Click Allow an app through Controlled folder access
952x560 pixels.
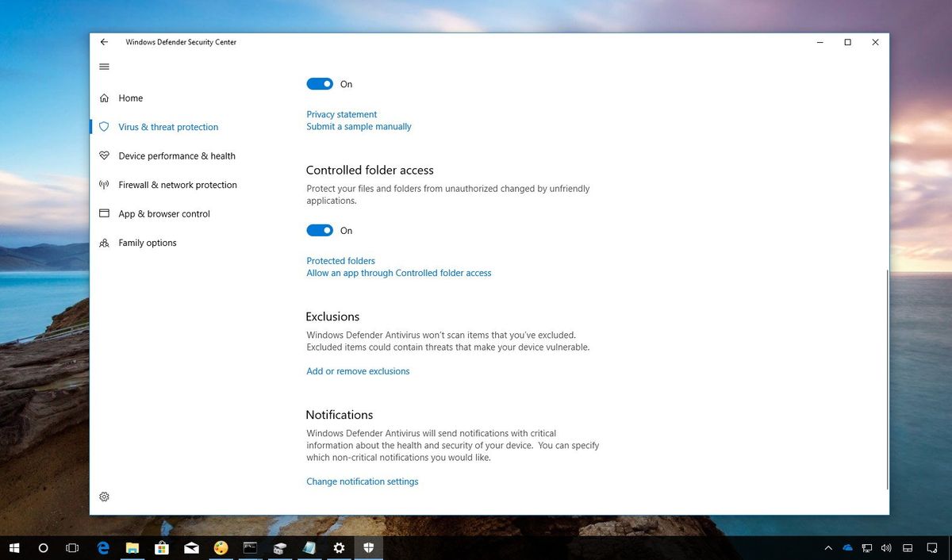tap(399, 272)
